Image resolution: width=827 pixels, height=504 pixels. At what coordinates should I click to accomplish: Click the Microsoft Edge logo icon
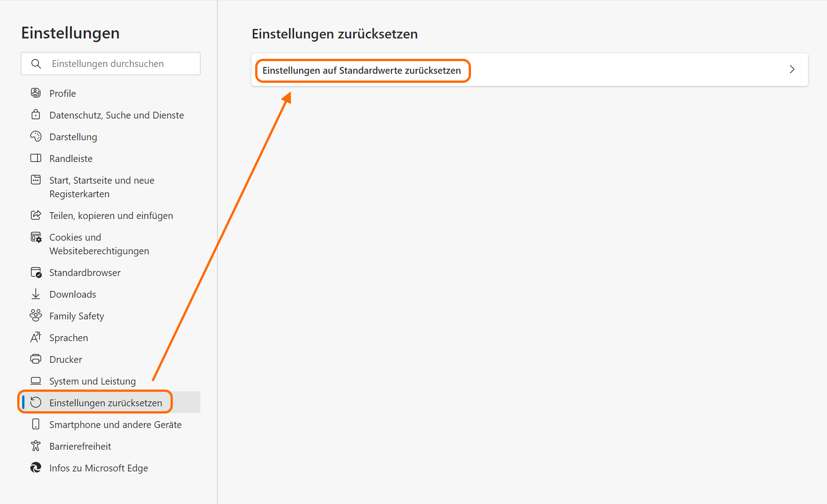36,467
